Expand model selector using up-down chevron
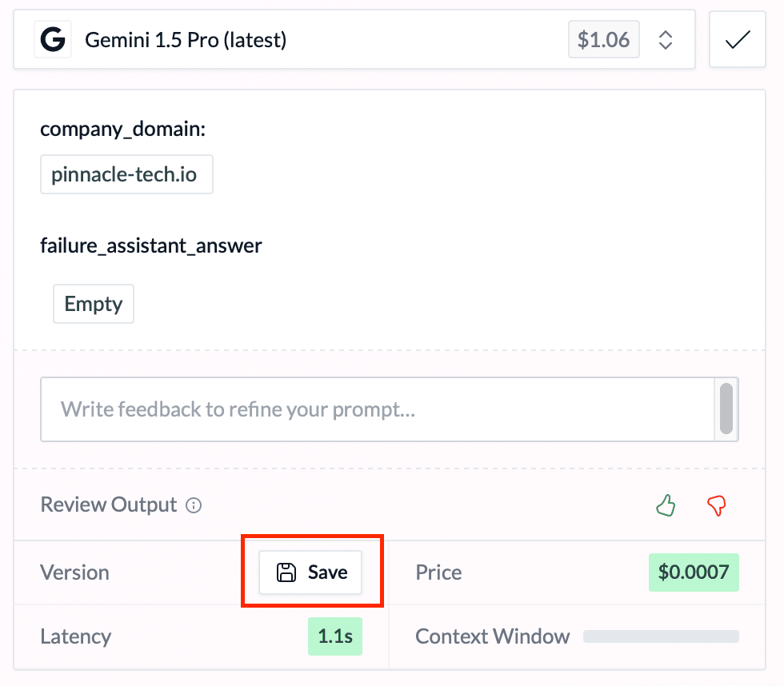 [665, 40]
